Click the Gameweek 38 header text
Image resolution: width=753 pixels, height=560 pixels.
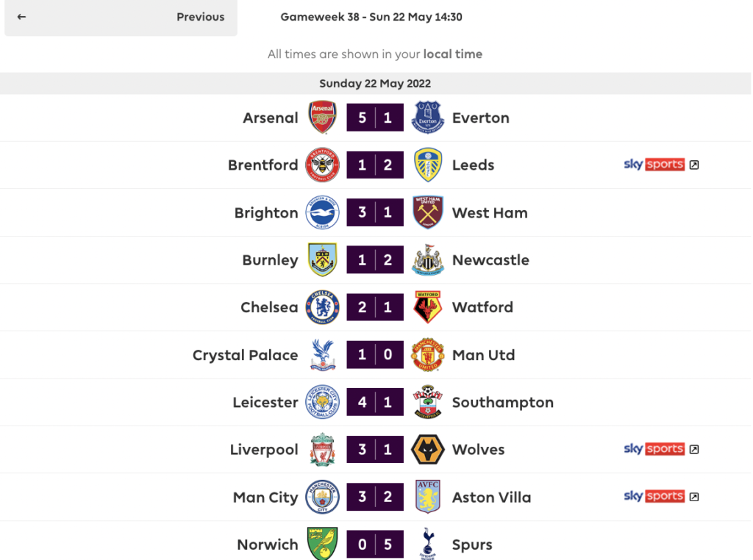pos(371,16)
